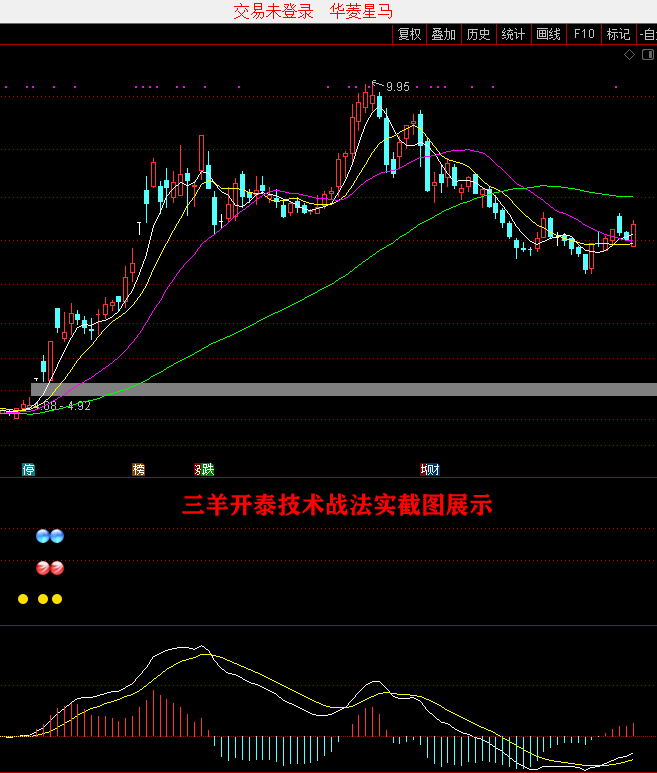Click the yellow dot signal indicator
The width and height of the screenshot is (657, 773).
pyautogui.click(x=40, y=599)
